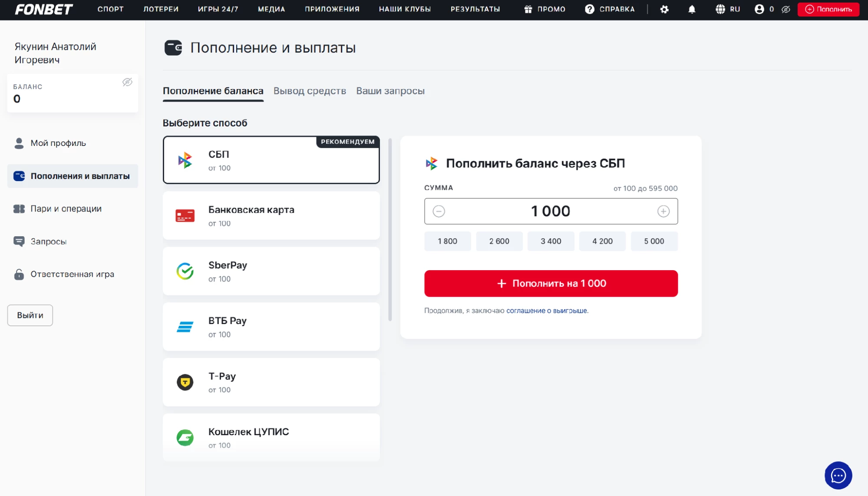
Task: Open ПРИЛОЖЕНИЯ menu item
Action: pos(332,9)
